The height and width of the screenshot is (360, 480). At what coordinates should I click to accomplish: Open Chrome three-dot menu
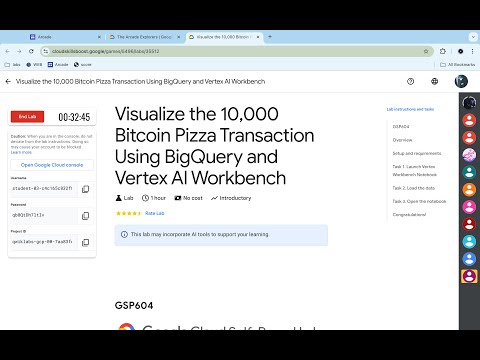(x=472, y=51)
